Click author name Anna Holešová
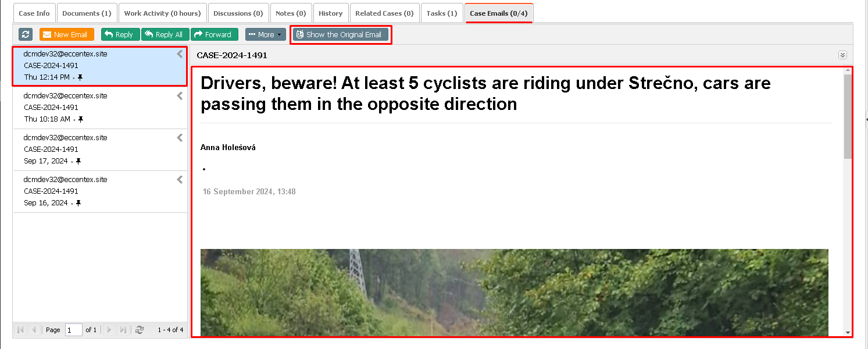Screen dimensions: 868x349 [228, 147]
